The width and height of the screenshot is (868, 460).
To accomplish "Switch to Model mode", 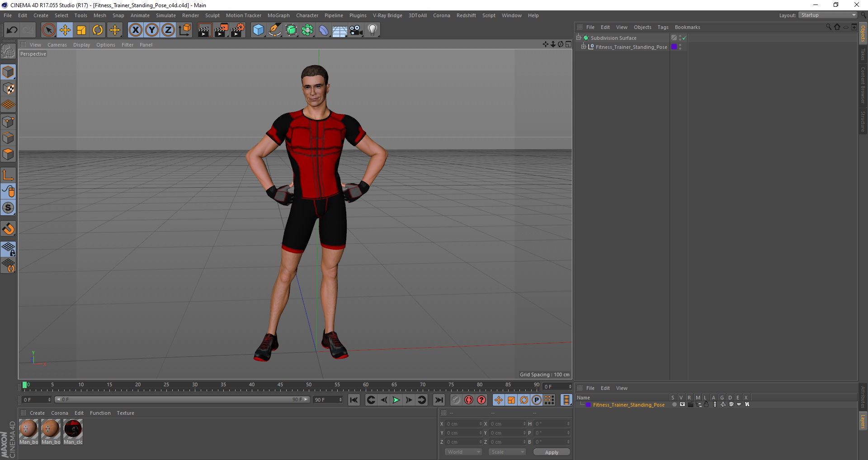I will (8, 72).
